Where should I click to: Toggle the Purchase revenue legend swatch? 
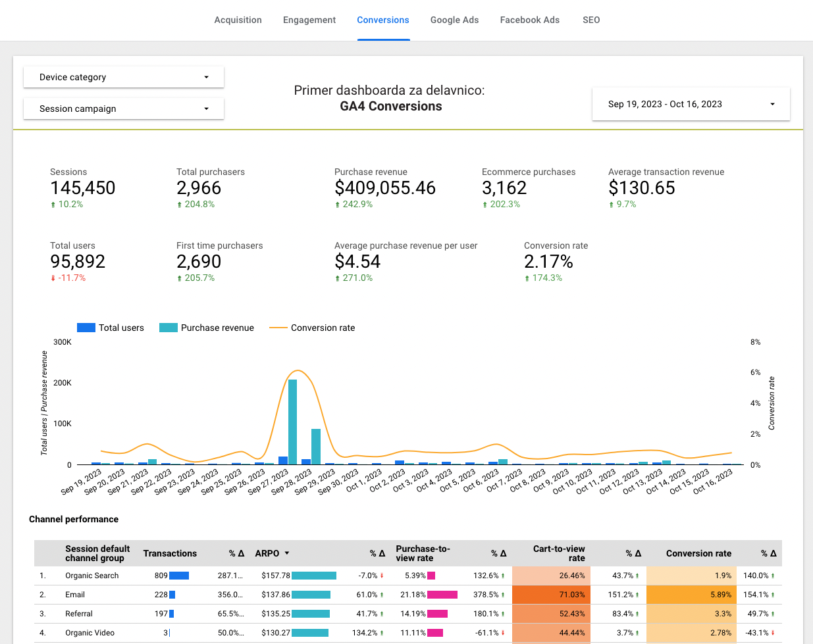tap(169, 328)
